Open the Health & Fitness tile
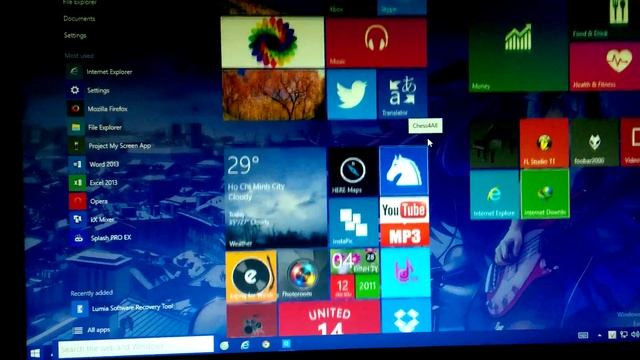640x360 pixels. pyautogui.click(x=605, y=66)
